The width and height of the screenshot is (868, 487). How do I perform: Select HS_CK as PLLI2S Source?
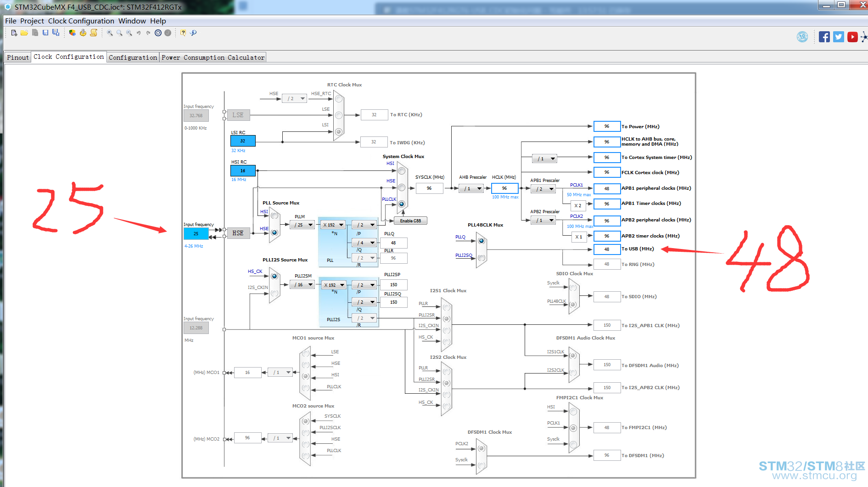(274, 276)
